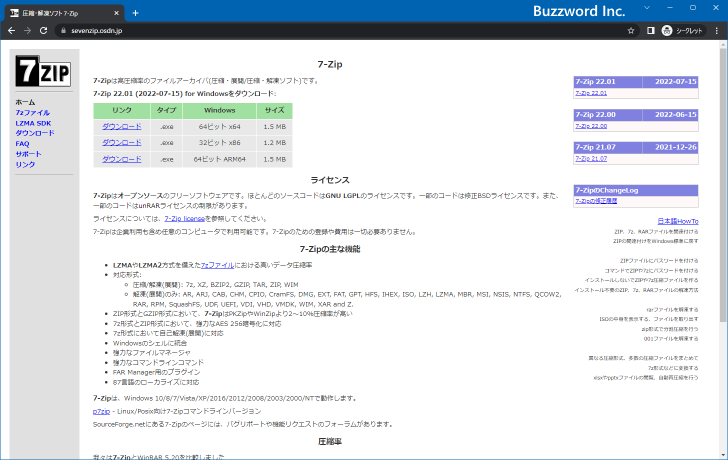The height and width of the screenshot is (460, 728).
Task: Open リンク in the sidebar menu
Action: pyautogui.click(x=25, y=165)
